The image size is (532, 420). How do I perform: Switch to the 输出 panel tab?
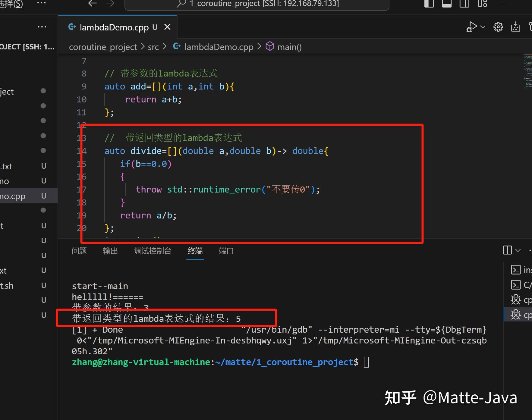110,251
